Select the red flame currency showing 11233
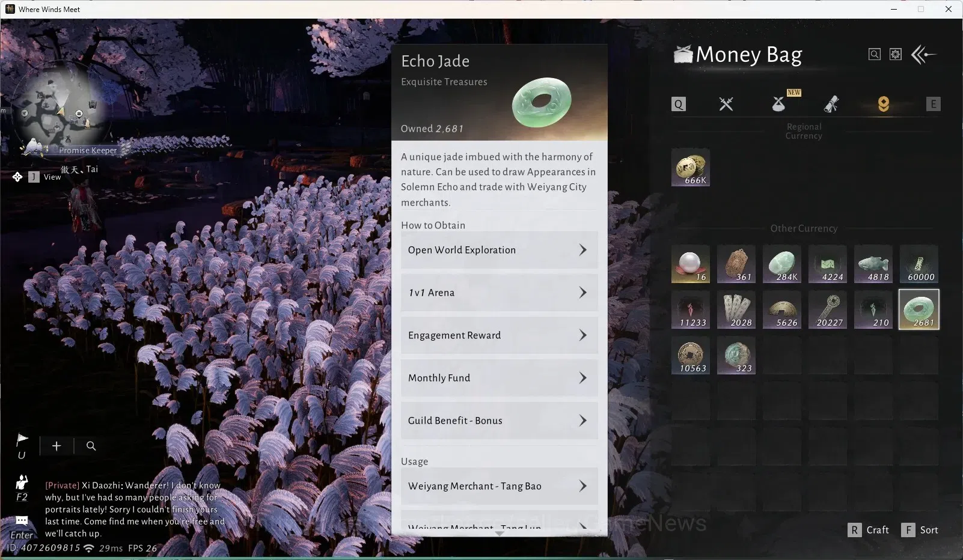 coord(691,309)
